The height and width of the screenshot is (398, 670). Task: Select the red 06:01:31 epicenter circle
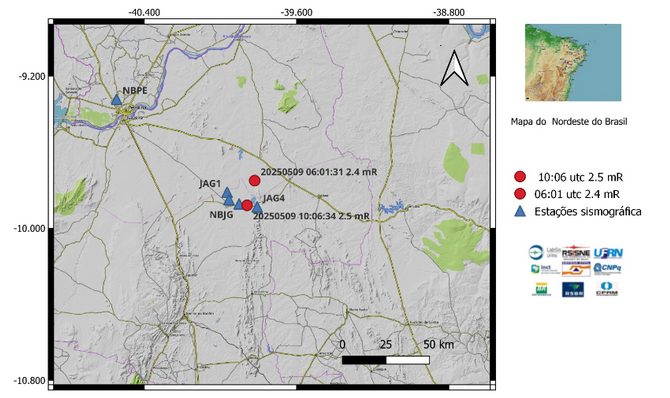point(255,180)
